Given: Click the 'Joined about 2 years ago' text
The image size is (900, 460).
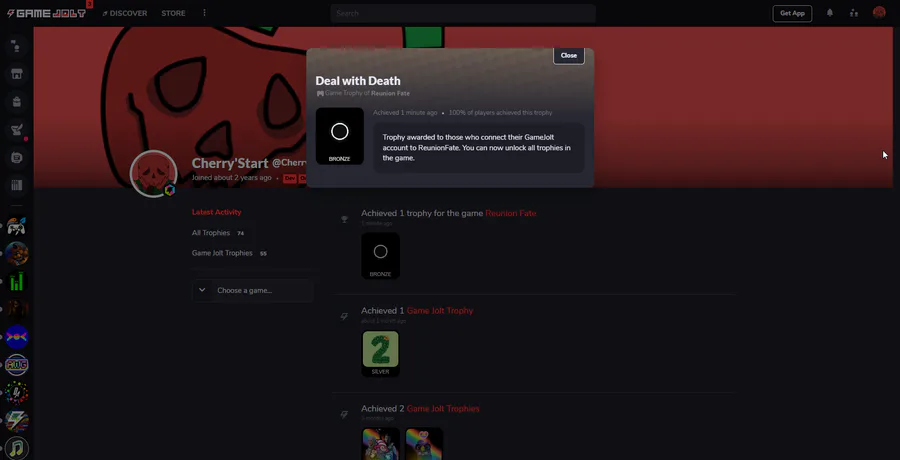Looking at the screenshot, I should pos(231,178).
